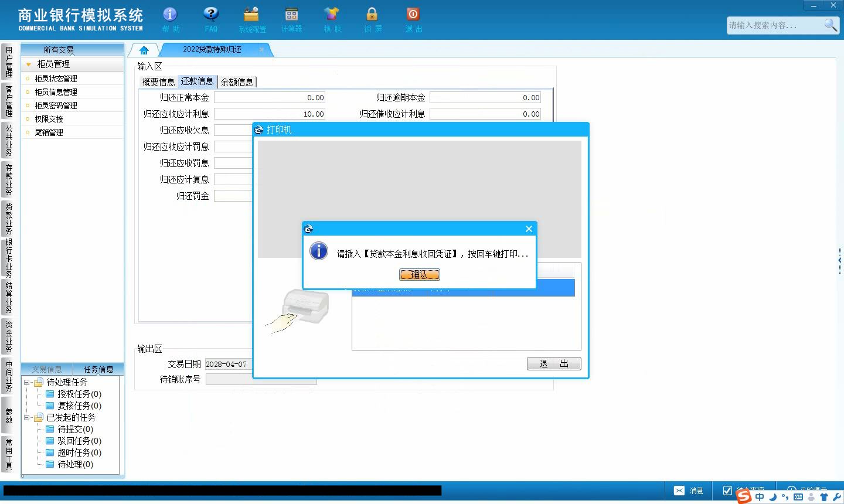Image resolution: width=844 pixels, height=504 pixels.
Task: Switch to the 余额信息 tab
Action: pyautogui.click(x=237, y=82)
